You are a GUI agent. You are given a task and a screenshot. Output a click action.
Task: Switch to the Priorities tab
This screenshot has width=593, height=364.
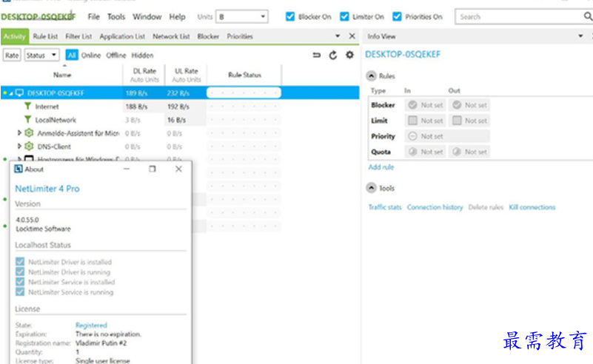(x=240, y=36)
